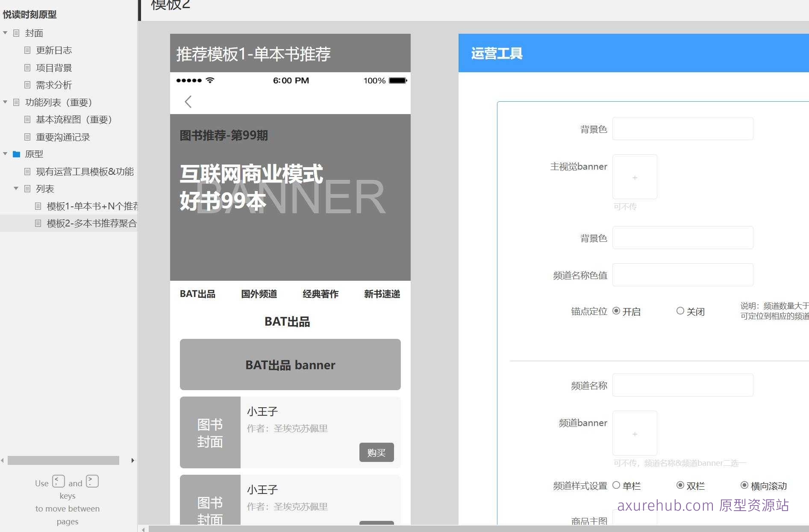Switch to the 新书速递 tab
This screenshot has width=809, height=532.
[x=382, y=294]
